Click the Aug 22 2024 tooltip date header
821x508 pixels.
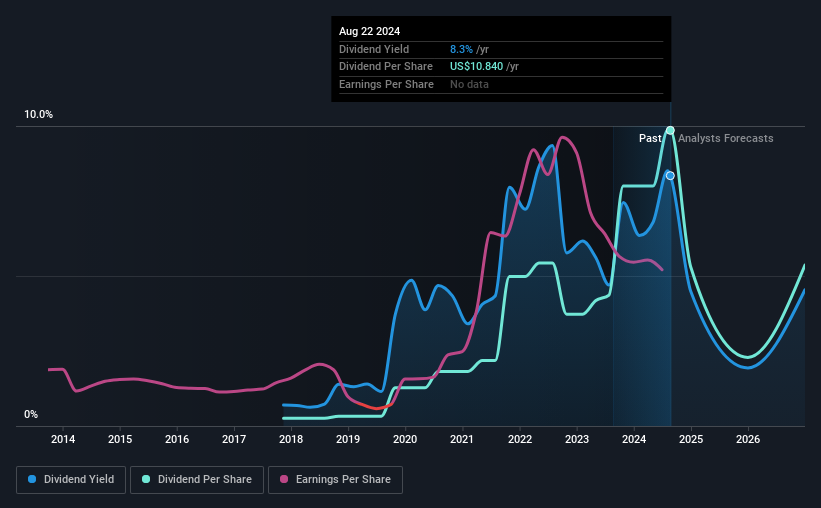click(370, 31)
